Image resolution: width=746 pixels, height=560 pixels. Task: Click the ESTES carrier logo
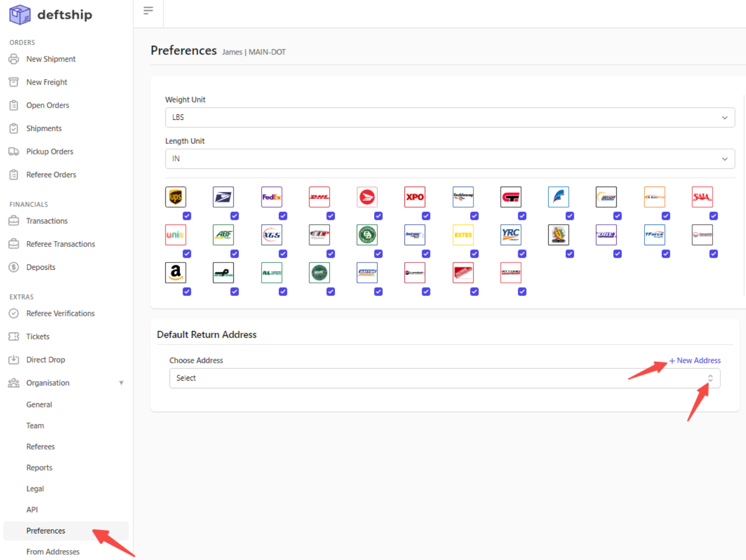[463, 235]
